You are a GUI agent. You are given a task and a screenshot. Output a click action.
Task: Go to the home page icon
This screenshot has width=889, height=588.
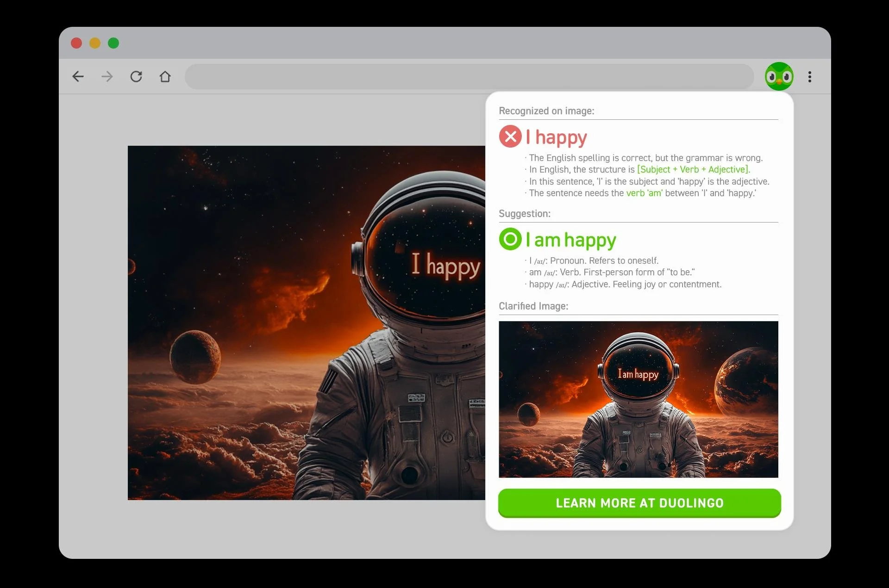(165, 76)
